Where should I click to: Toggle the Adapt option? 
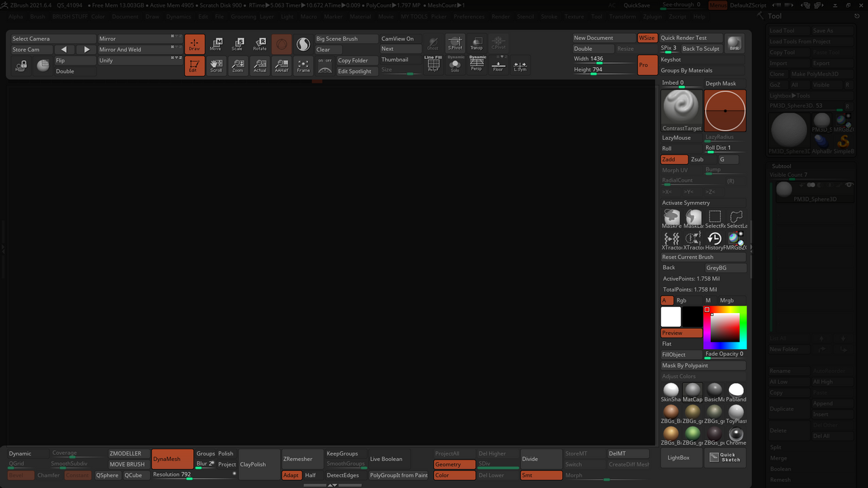click(291, 475)
